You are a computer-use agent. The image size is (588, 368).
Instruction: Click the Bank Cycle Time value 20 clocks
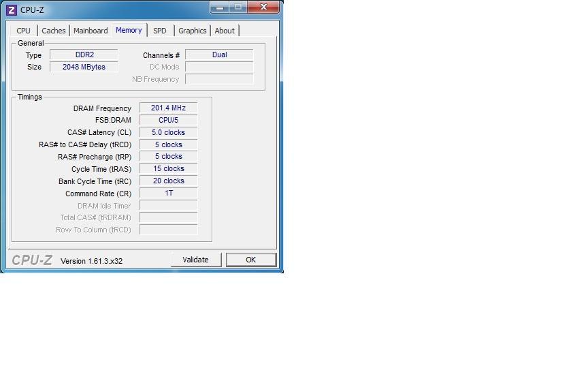[168, 181]
